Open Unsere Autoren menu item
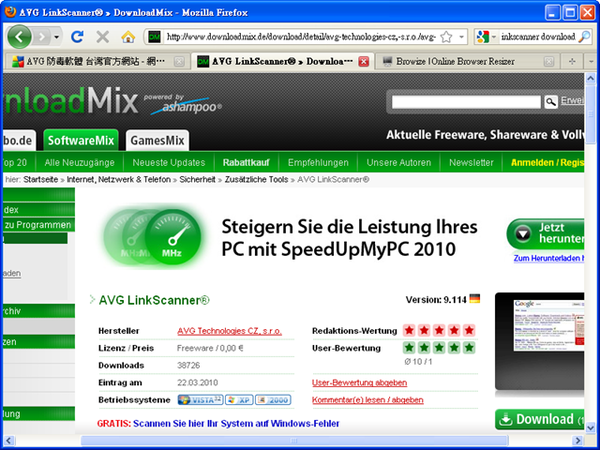 point(399,163)
